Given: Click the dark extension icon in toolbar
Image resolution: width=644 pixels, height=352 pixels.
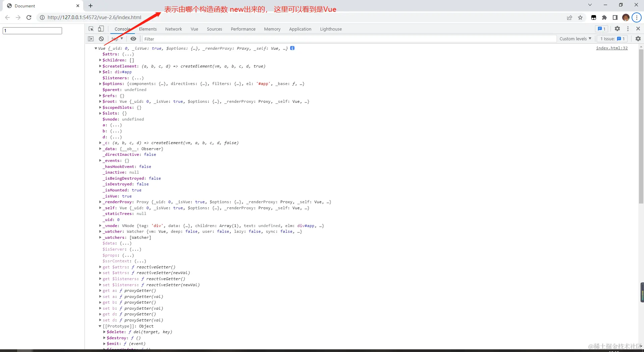Looking at the screenshot, I should point(594,17).
